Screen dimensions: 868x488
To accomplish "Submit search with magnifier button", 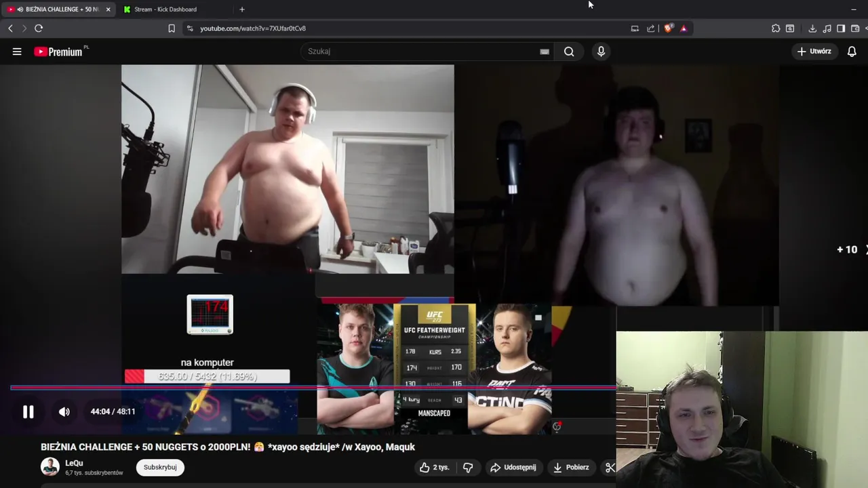I will click(569, 52).
